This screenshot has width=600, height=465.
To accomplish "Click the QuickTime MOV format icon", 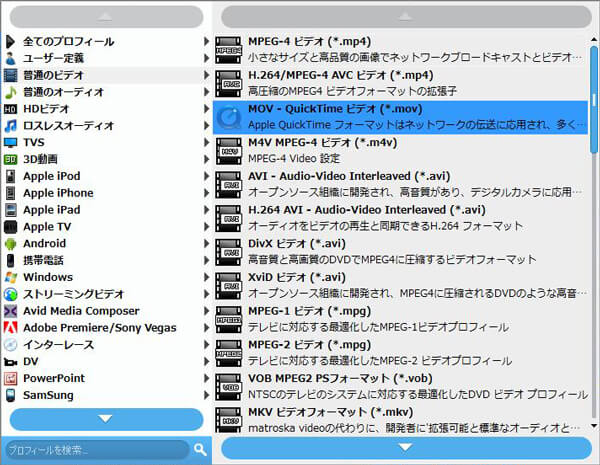I will 228,117.
